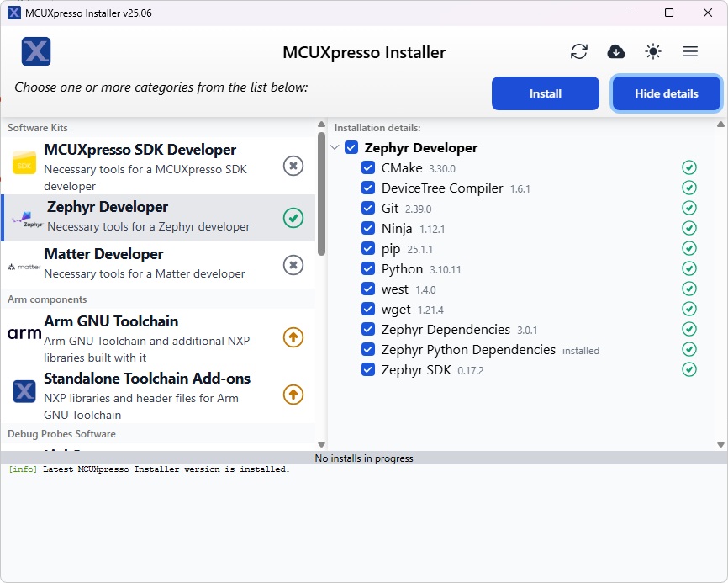Click the title bar app icon
Screen dimensions: 728x583
[14, 13]
